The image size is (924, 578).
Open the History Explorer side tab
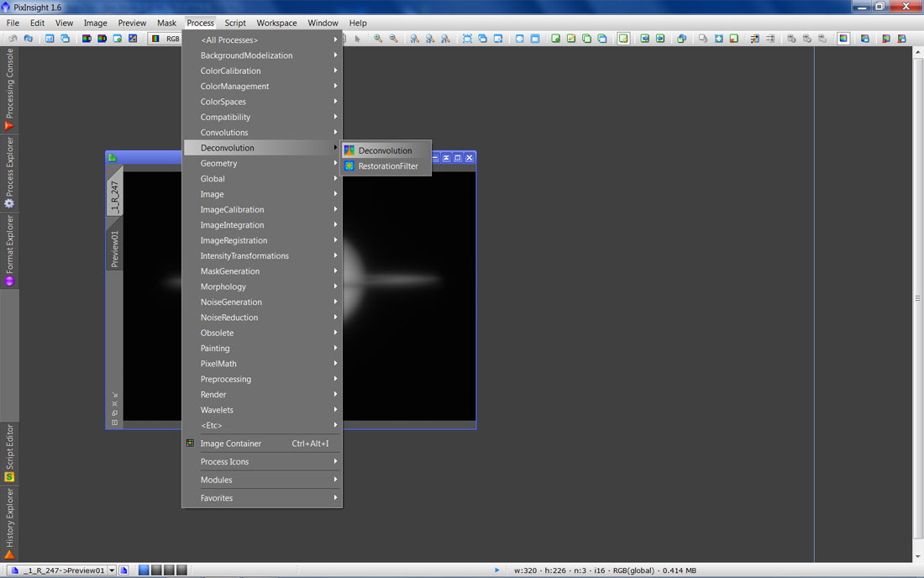click(9, 523)
